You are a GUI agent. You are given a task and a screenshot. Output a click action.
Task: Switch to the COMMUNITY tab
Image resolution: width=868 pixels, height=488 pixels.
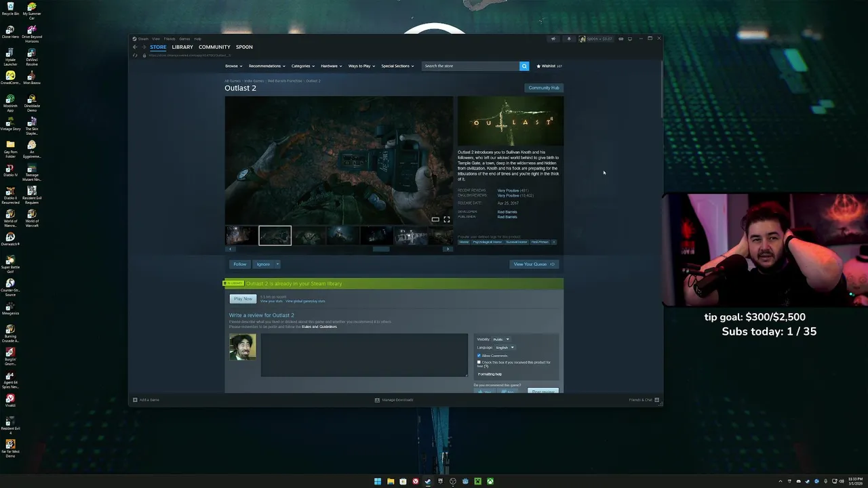pos(214,47)
